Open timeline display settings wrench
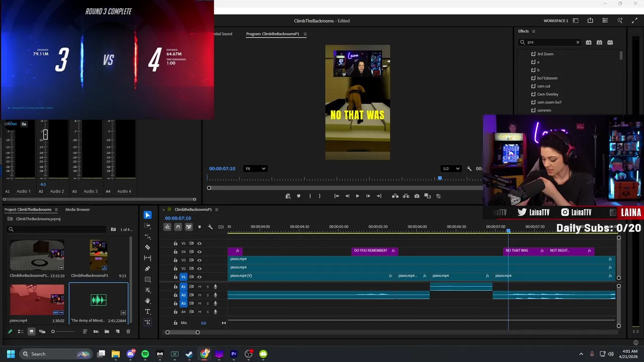Screen dimensions: 644x362 (210, 227)
